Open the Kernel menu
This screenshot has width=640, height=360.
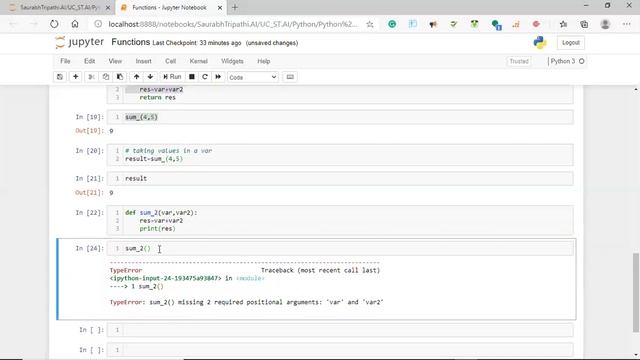click(198, 61)
